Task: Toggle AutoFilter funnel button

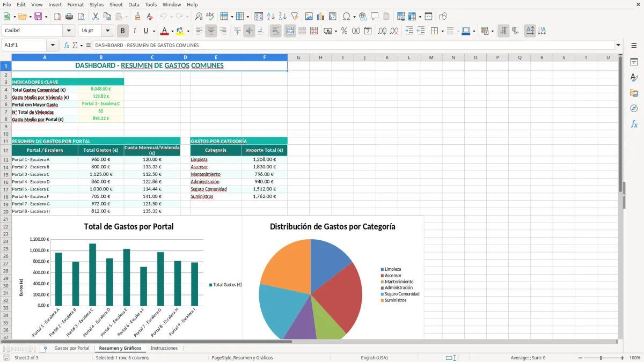Action: point(294,17)
